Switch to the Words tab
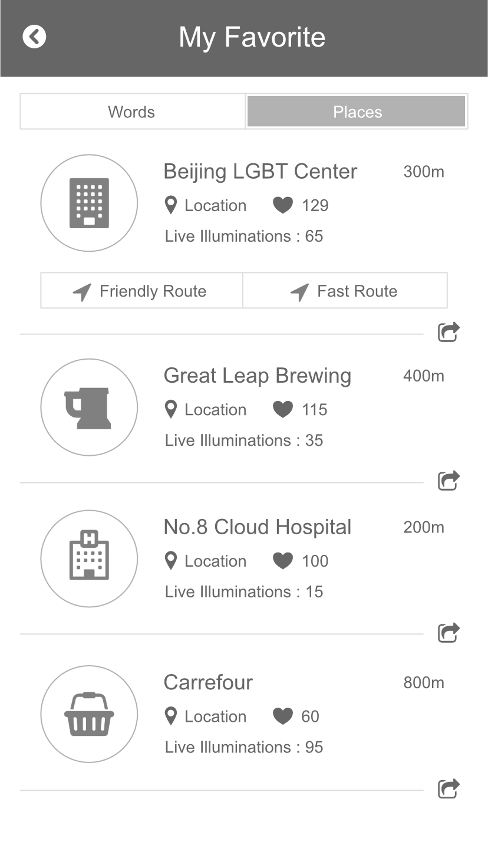This screenshot has height=868, width=488. [x=132, y=111]
